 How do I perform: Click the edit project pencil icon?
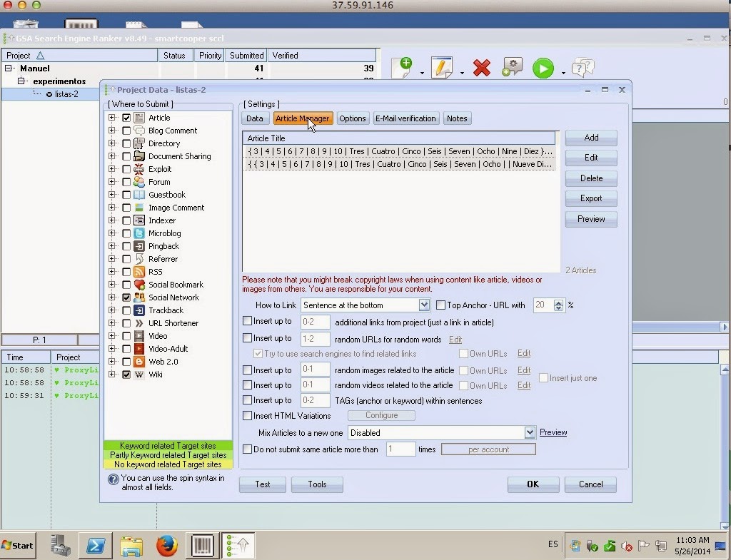pos(441,68)
